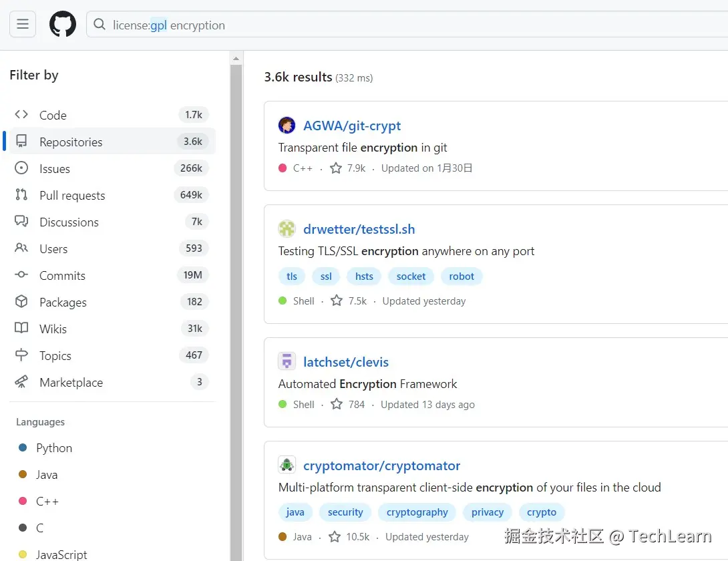Click the Code filter angle-bracket icon

[x=21, y=114]
